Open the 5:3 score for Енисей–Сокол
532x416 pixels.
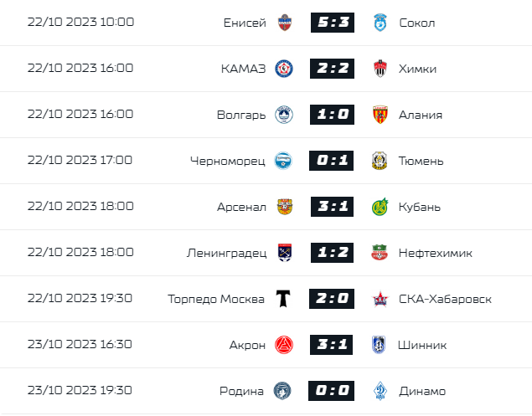point(332,23)
